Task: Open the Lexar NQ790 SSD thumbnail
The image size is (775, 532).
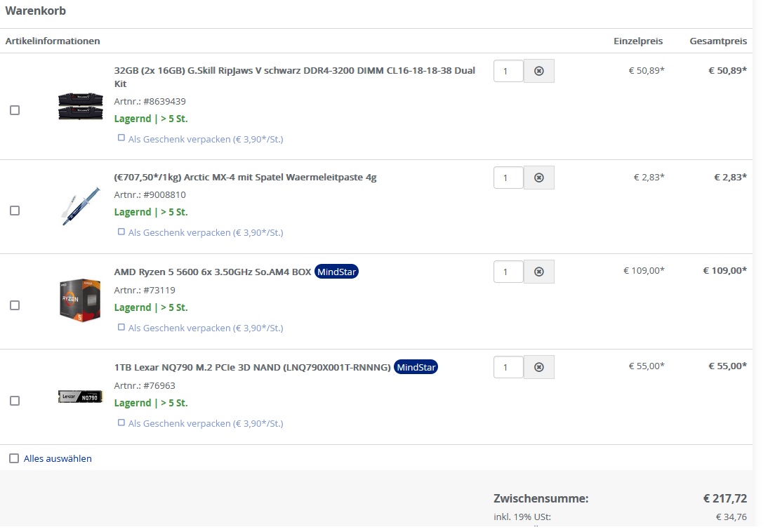Action: pos(80,397)
